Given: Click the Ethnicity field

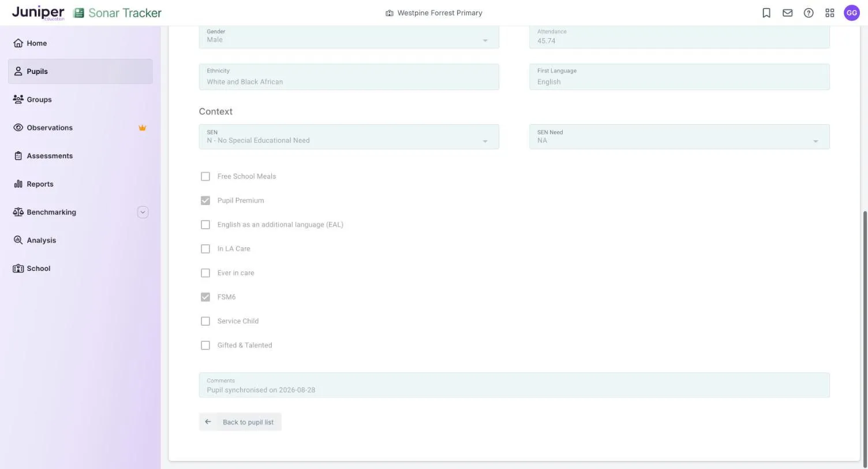Looking at the screenshot, I should tap(349, 77).
